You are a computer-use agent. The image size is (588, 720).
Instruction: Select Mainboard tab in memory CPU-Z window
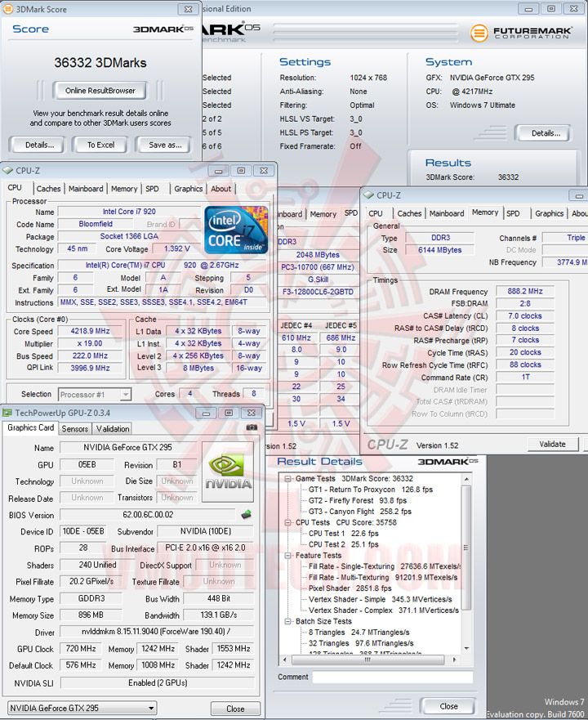point(447,213)
